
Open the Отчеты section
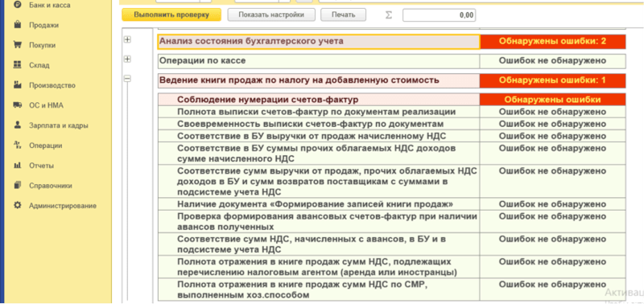click(x=41, y=166)
